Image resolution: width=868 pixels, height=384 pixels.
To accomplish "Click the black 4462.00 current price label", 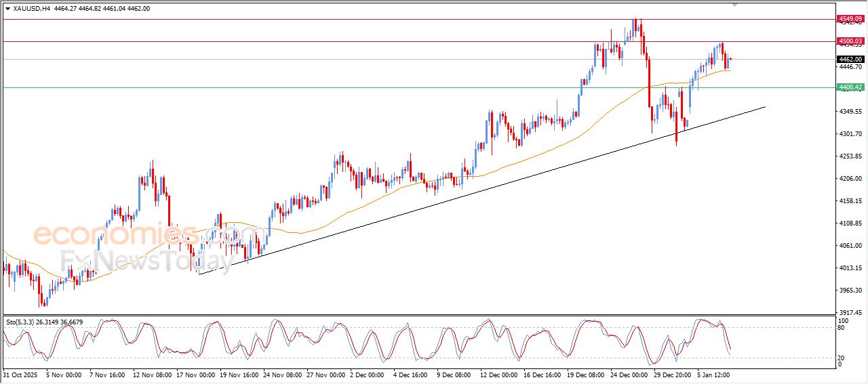I will (850, 59).
